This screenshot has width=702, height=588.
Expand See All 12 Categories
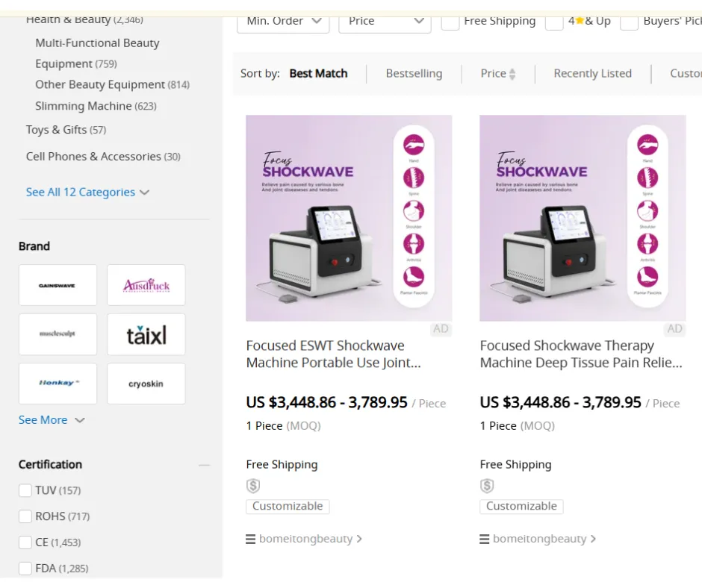tap(87, 192)
